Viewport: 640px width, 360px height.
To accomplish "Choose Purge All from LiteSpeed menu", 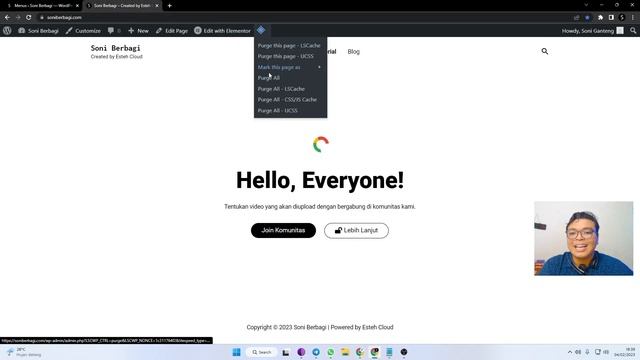I will tap(269, 78).
